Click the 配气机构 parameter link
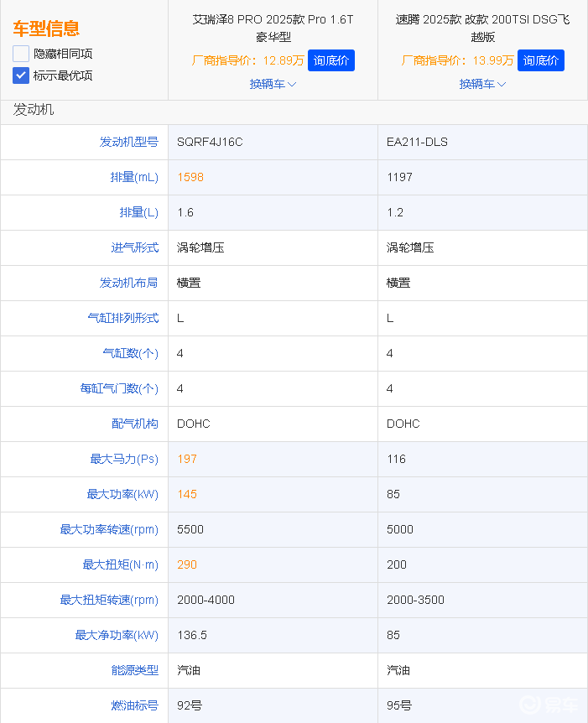The width and height of the screenshot is (588, 723). pos(135,424)
